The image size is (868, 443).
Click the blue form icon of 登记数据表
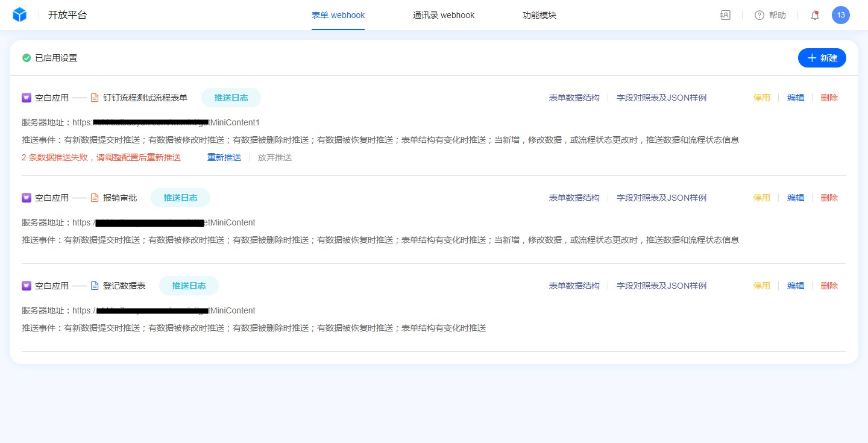94,286
